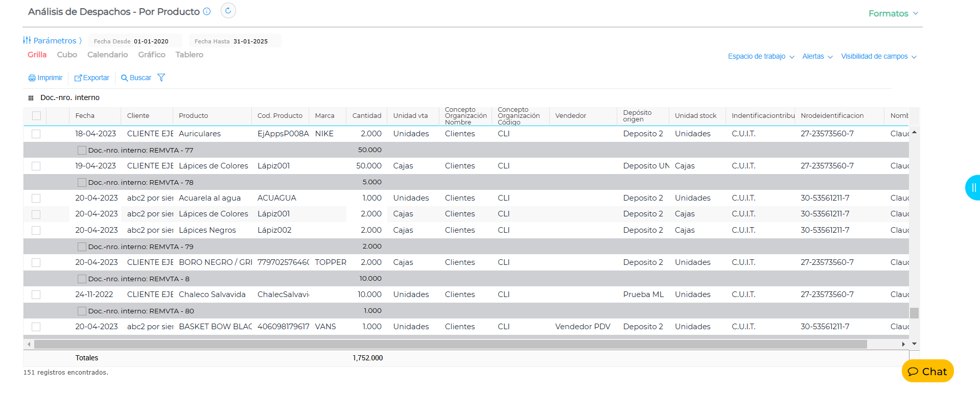
Task: Click the grouping grid icon beside Doc.-nro. interno
Action: click(31, 98)
